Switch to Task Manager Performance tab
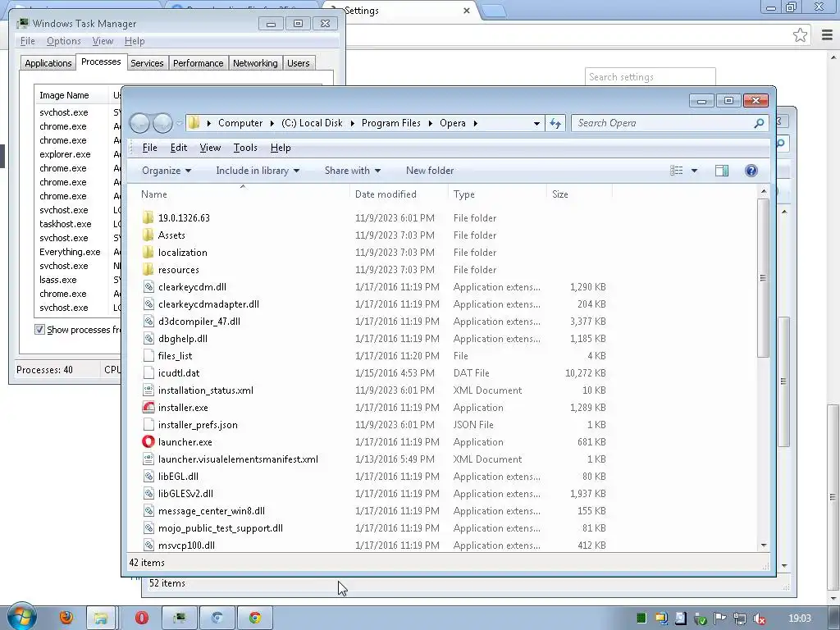The height and width of the screenshot is (630, 840). pos(199,63)
